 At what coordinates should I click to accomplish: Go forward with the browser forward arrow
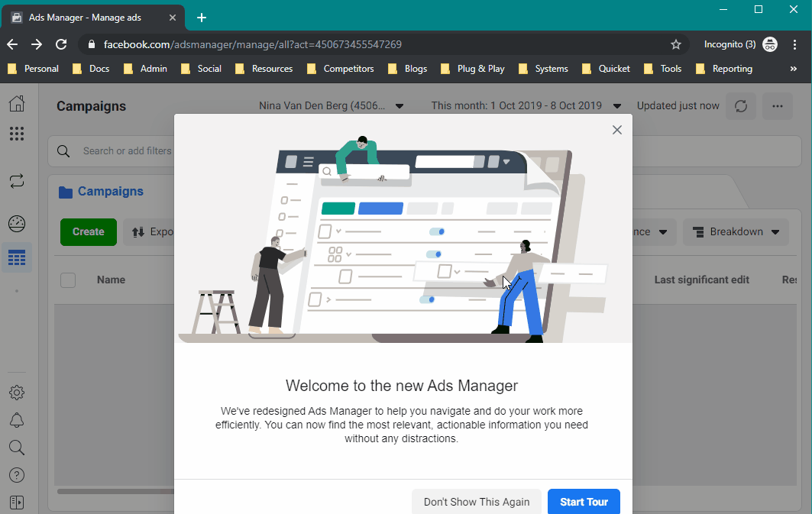click(36, 44)
